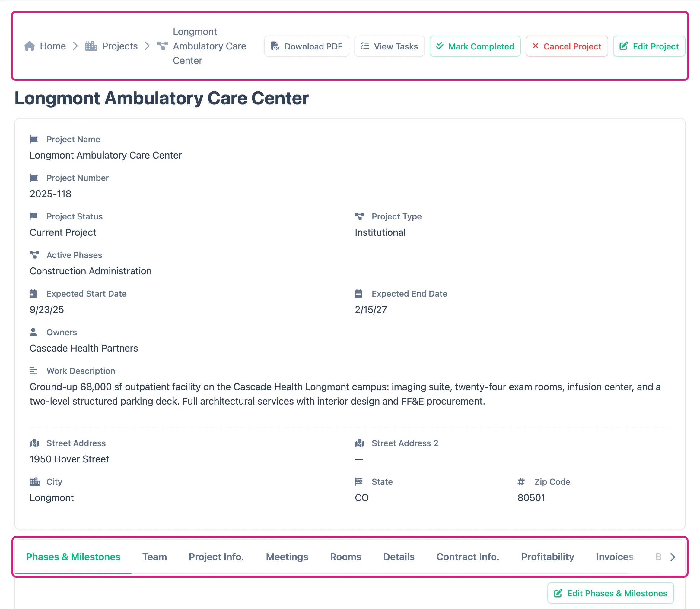Click the X icon on Cancel Project
This screenshot has height=609, width=700.
point(535,46)
